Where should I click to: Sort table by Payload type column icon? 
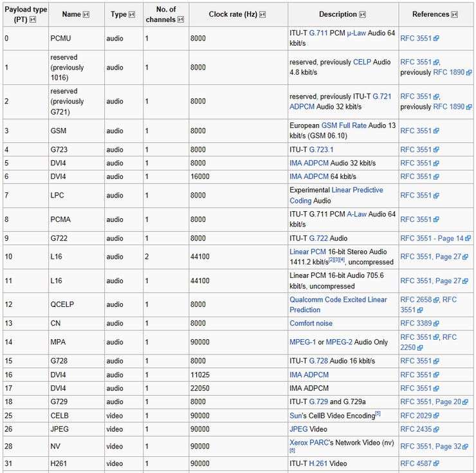point(33,19)
